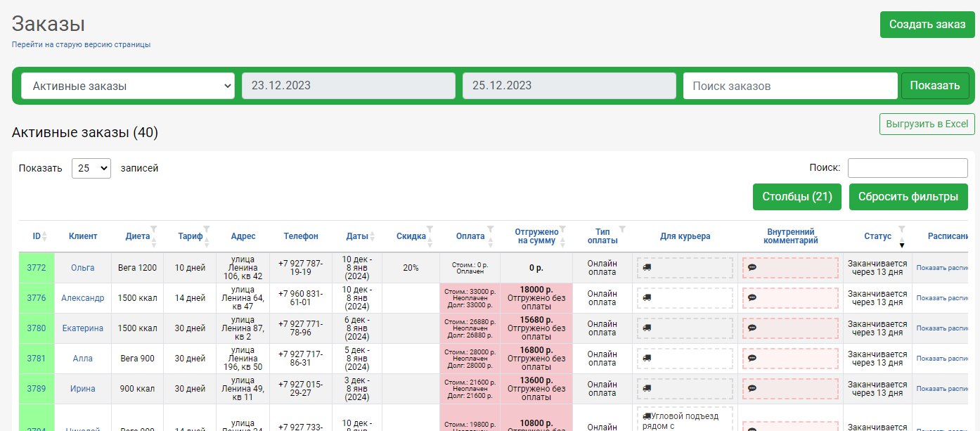Sort table by ID column
Viewport: 980px width, 431px height.
pos(37,236)
